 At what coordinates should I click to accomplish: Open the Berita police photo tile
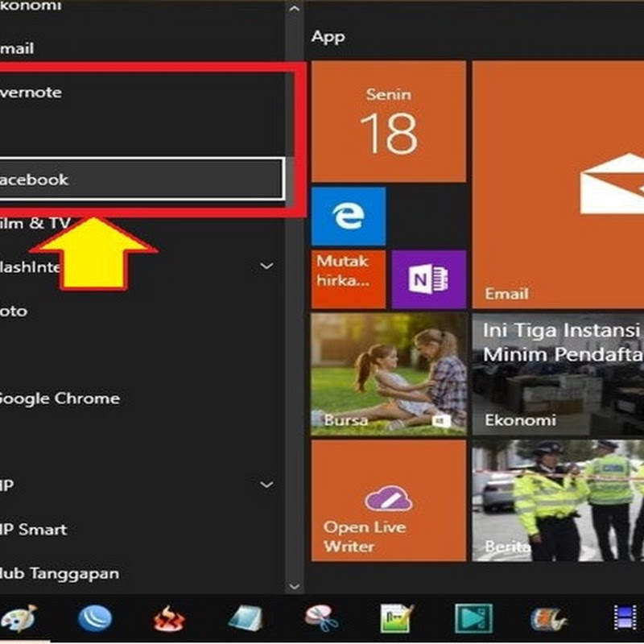coord(558,500)
